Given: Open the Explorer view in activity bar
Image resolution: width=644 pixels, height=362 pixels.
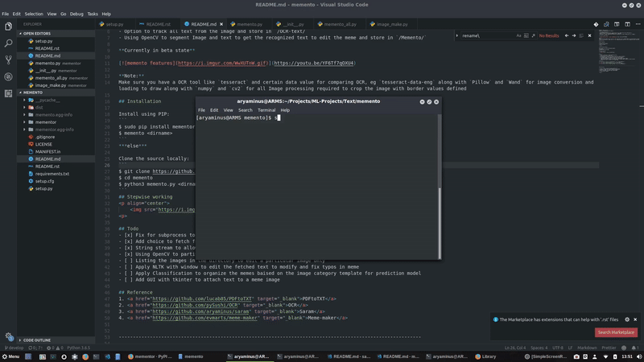Looking at the screenshot, I should pos(8,27).
